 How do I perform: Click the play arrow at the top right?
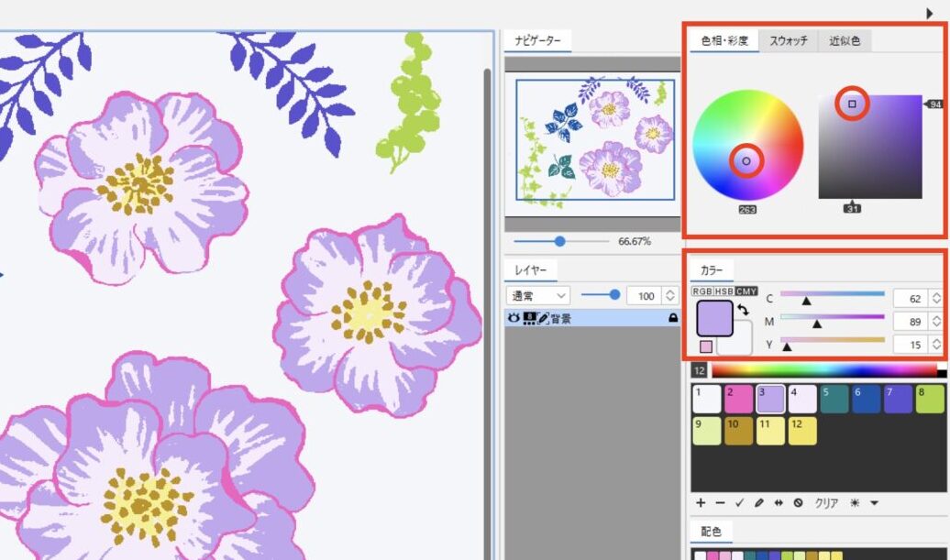[x=930, y=13]
